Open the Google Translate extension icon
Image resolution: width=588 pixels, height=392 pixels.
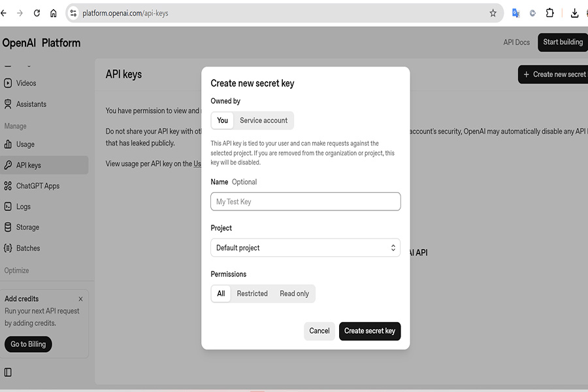pos(515,13)
